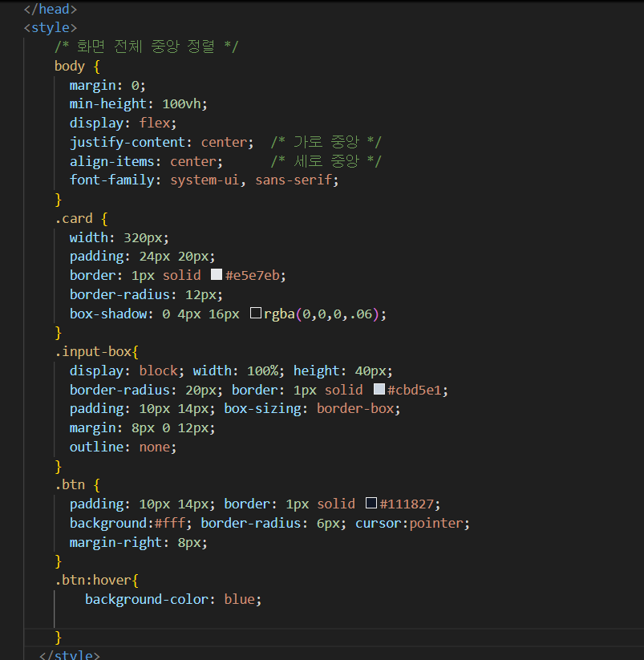Click the #111827 color swatch square
644x660 pixels.
[x=371, y=504]
